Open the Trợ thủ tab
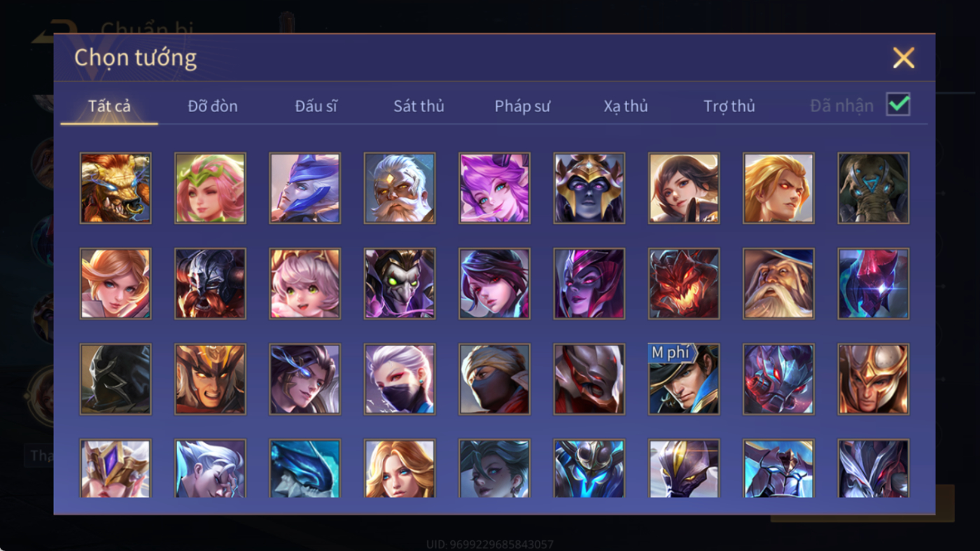 (x=729, y=106)
